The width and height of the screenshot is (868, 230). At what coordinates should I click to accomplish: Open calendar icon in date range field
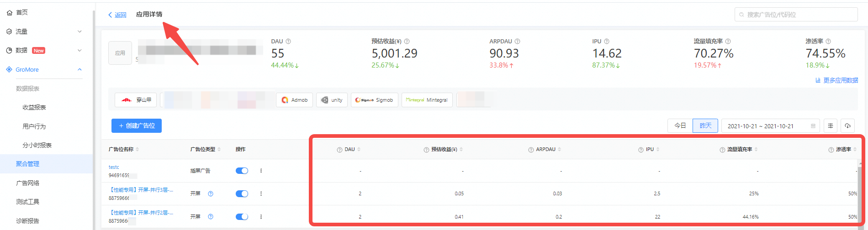tap(813, 126)
